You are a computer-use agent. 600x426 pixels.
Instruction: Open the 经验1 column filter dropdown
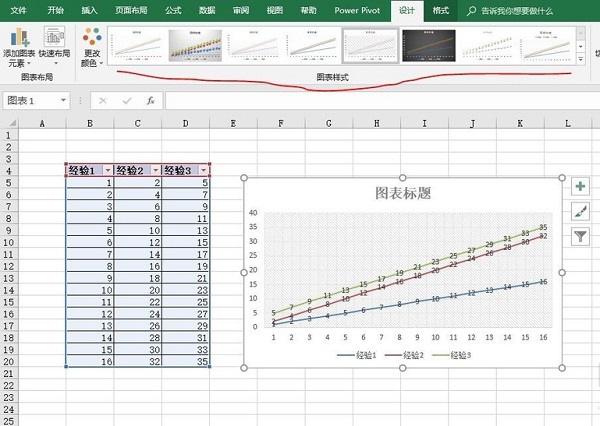[107, 170]
